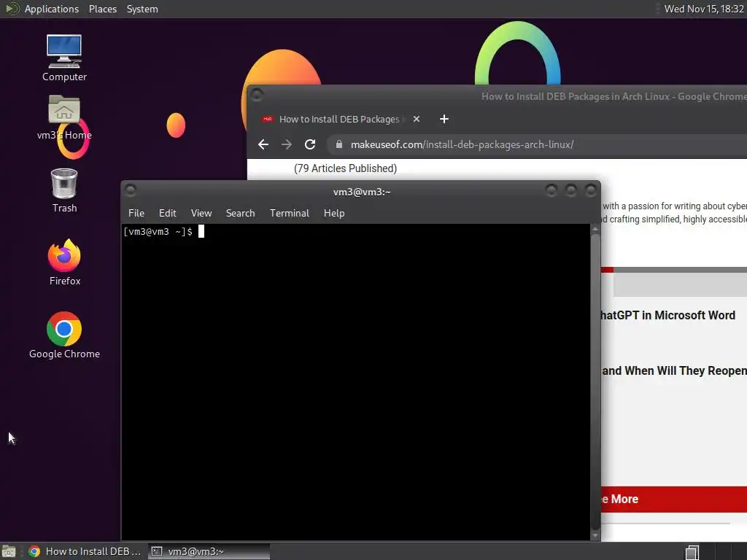The image size is (747, 560).
Task: Minimize the terminal window
Action: [551, 190]
